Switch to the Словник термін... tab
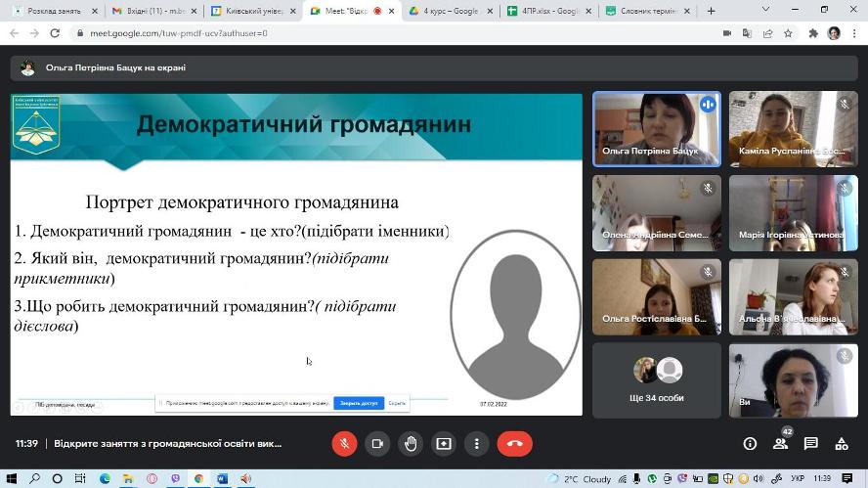The image size is (868, 488). click(x=648, y=11)
